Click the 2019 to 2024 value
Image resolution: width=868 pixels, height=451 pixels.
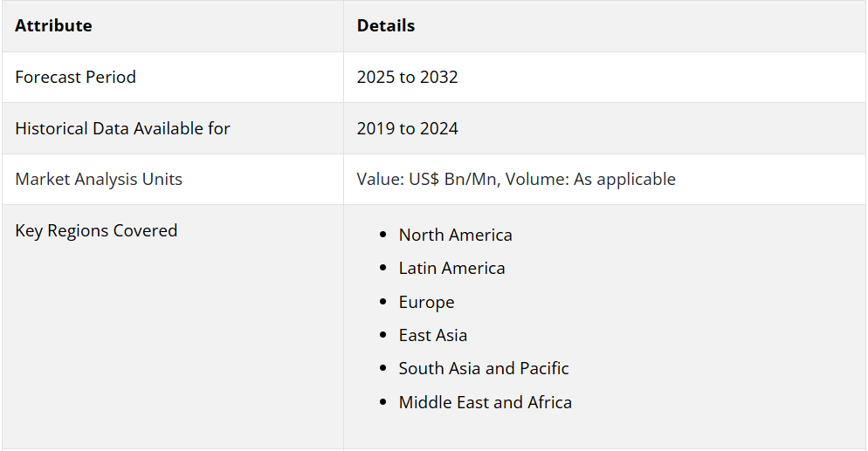click(x=407, y=128)
